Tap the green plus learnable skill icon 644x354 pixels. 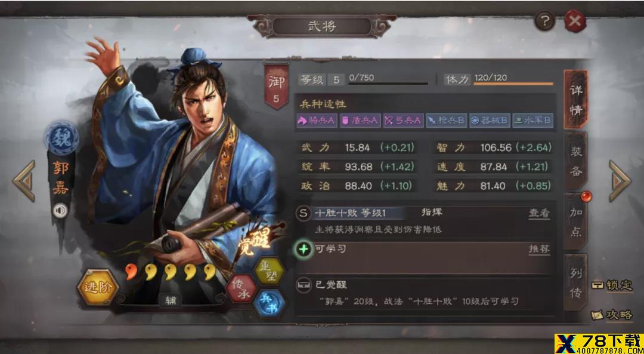[x=304, y=249]
